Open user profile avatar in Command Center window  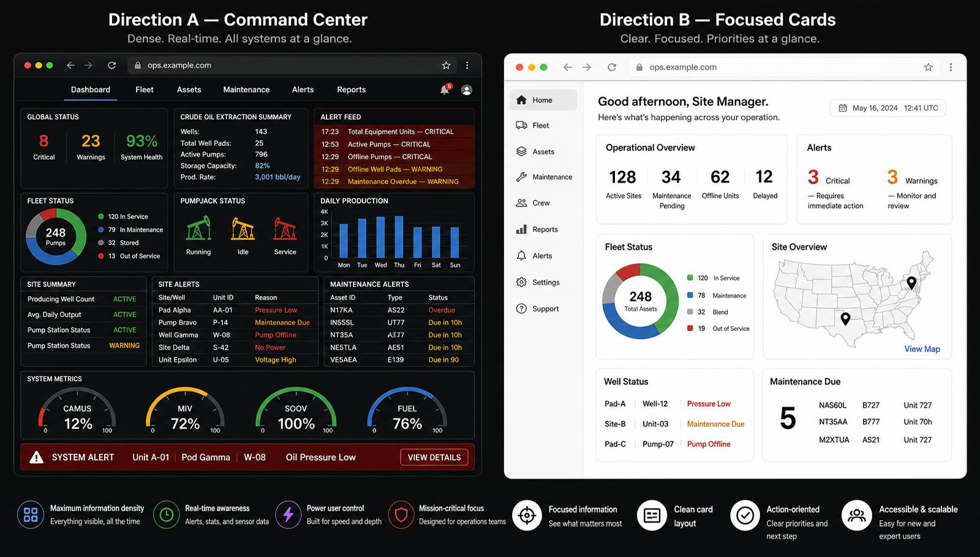[x=467, y=90]
